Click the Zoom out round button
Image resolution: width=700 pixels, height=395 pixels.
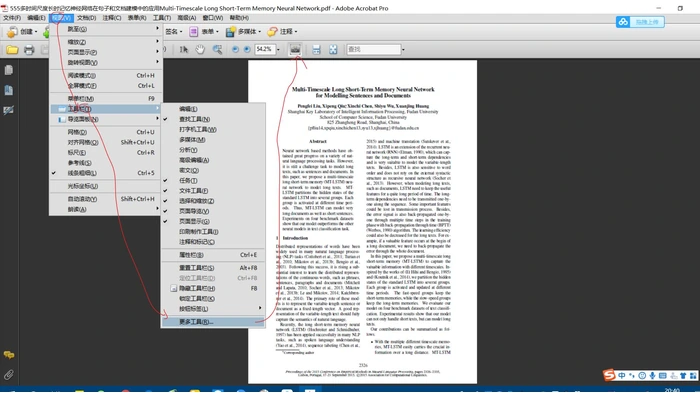pos(235,50)
